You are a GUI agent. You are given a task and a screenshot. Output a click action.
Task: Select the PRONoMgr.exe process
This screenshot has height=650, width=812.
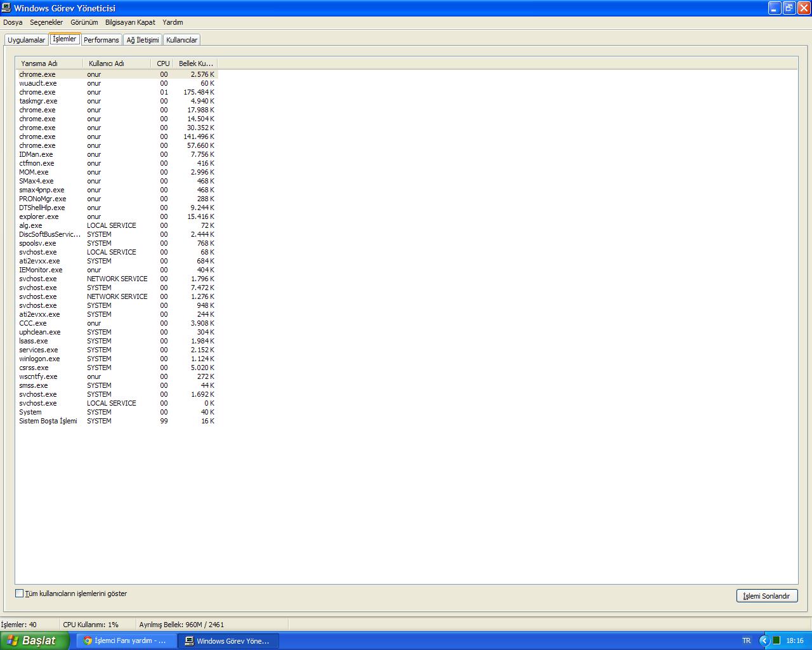(x=117, y=199)
